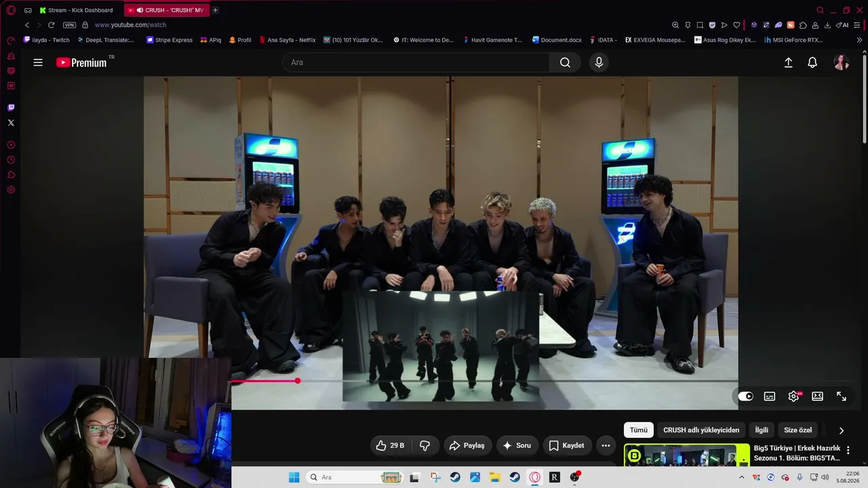Screen dimensions: 868x488
Task: Open the Ana Sayfa - Netflix bookmark
Action: 288,40
